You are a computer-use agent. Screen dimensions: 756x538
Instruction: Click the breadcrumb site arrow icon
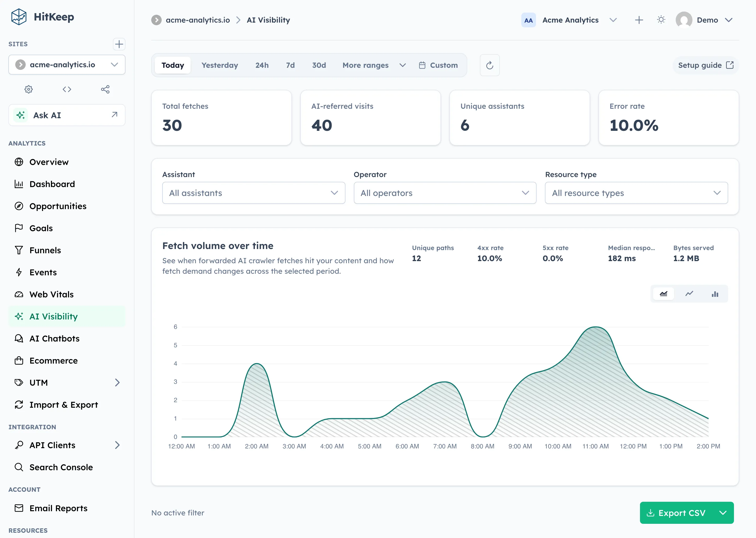point(156,20)
